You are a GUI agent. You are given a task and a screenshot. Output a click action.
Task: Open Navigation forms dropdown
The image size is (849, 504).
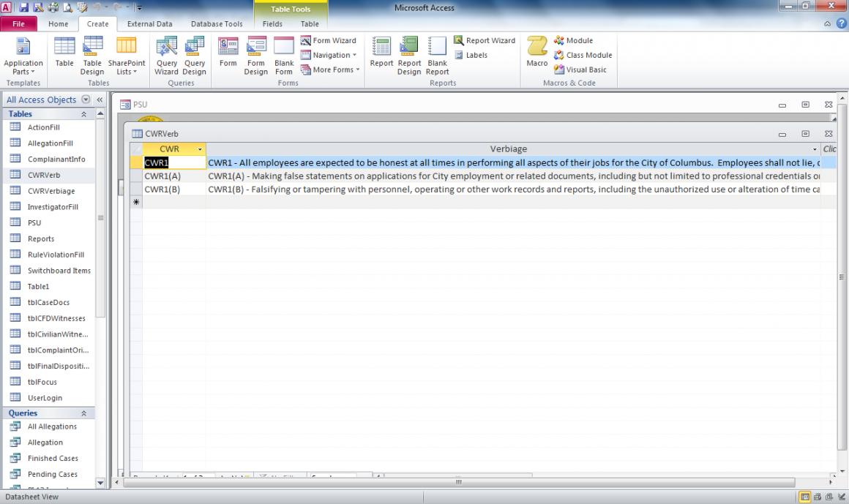(329, 55)
